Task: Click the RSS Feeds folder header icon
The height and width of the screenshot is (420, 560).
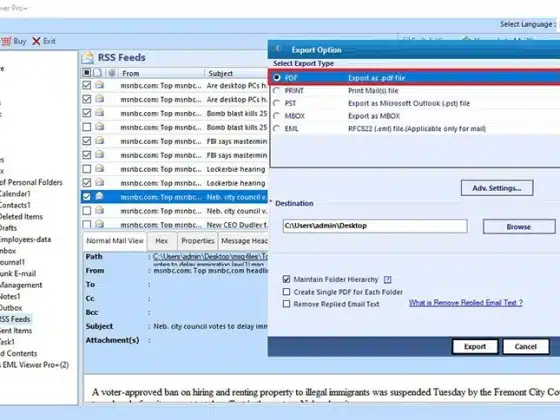Action: coord(88,58)
